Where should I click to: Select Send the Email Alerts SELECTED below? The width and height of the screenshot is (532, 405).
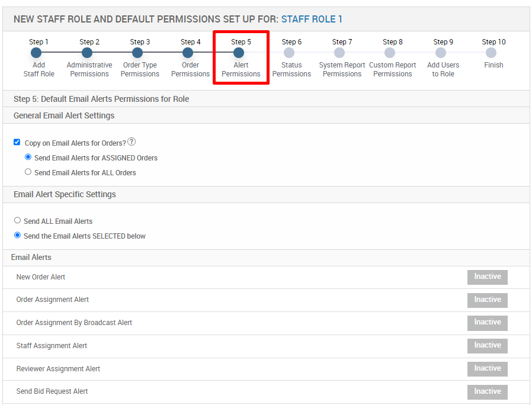(x=18, y=236)
